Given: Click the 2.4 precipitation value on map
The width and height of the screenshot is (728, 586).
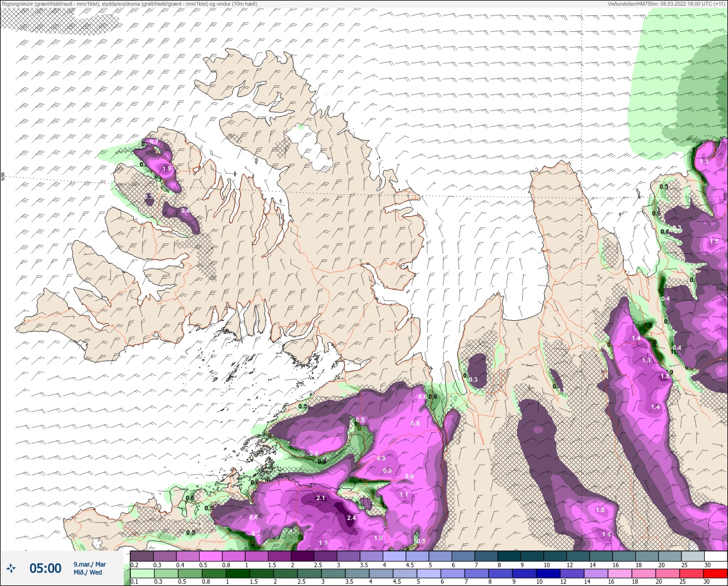Looking at the screenshot, I should pyautogui.click(x=351, y=518).
